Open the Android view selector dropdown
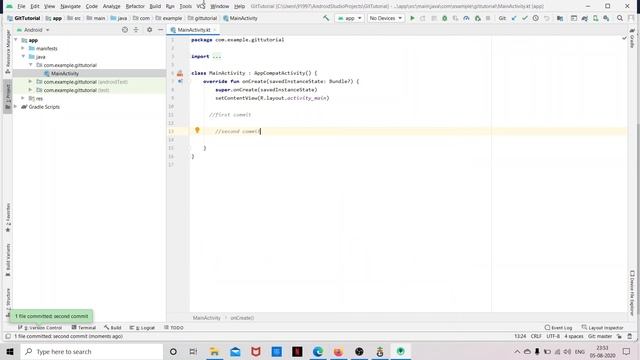This screenshot has width=640, height=360. (x=33, y=30)
